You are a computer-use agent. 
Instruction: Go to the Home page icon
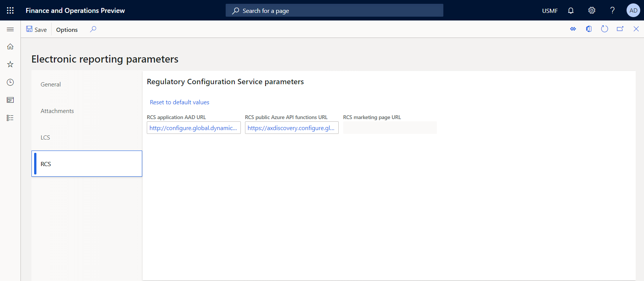[10, 47]
